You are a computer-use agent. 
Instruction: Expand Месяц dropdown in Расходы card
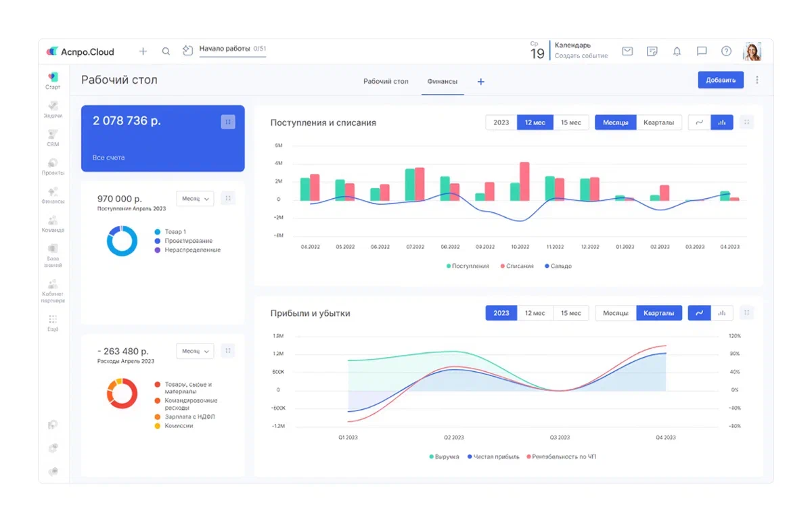[x=195, y=351]
